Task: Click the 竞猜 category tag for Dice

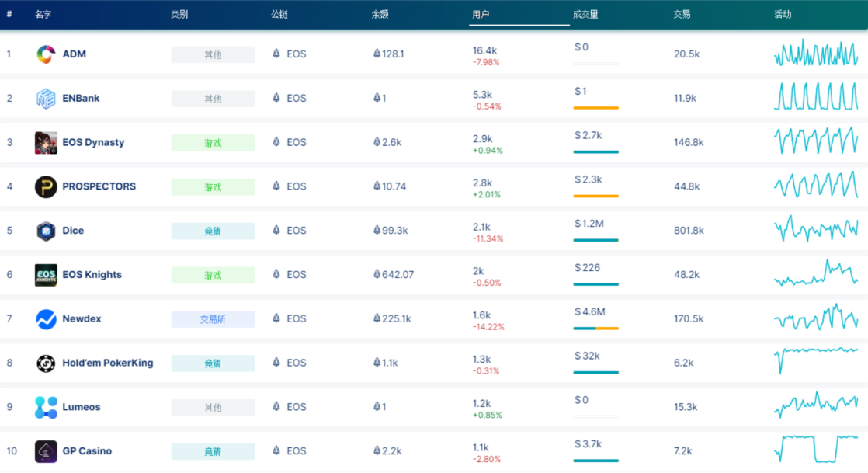Action: [213, 231]
